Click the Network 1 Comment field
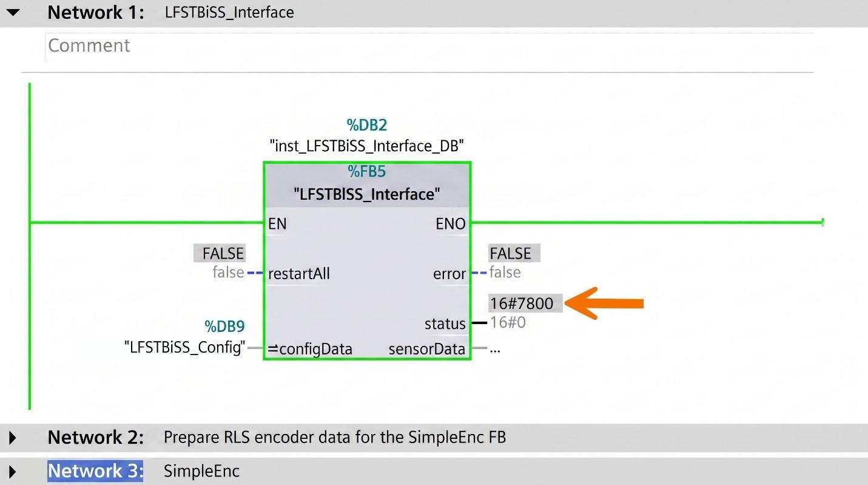The width and height of the screenshot is (868, 485). click(x=429, y=46)
